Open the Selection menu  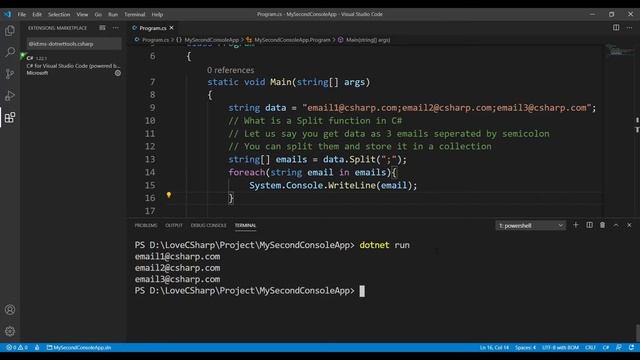pos(59,14)
